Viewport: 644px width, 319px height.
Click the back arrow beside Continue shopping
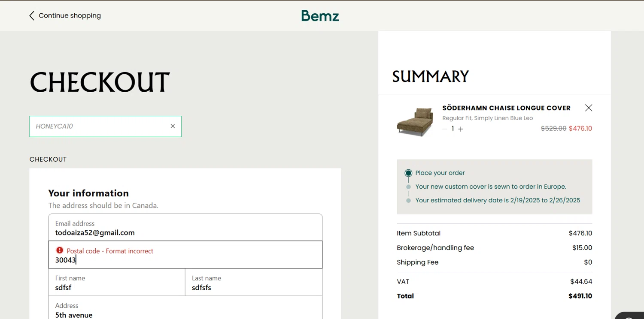(31, 16)
